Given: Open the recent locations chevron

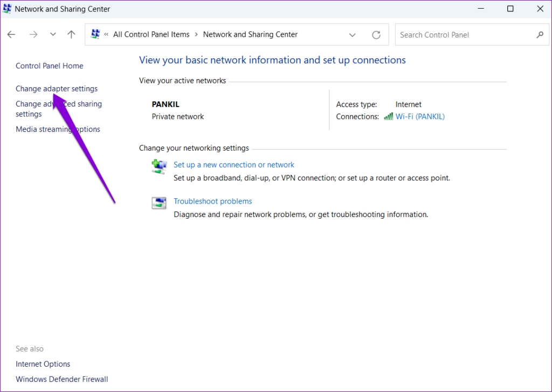Looking at the screenshot, I should tap(53, 34).
